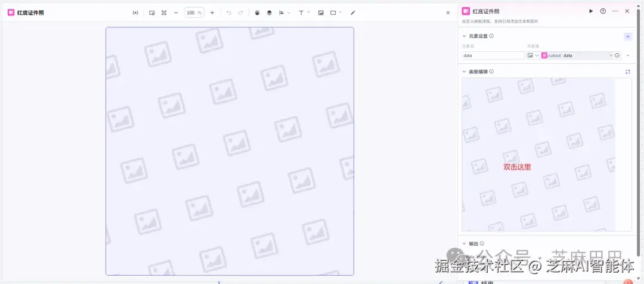This screenshot has height=284, width=644.
Task: Click the pink node icon in canvas title bar
Action: tap(11, 13)
